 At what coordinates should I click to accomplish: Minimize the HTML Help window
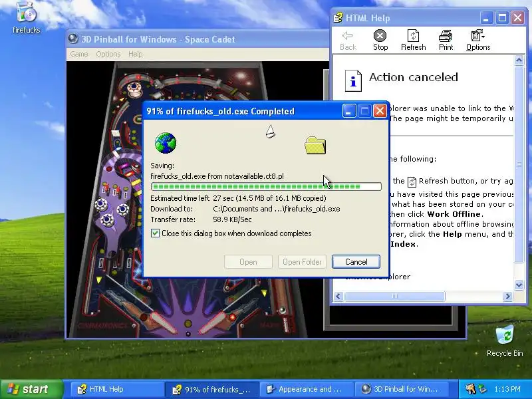click(486, 18)
